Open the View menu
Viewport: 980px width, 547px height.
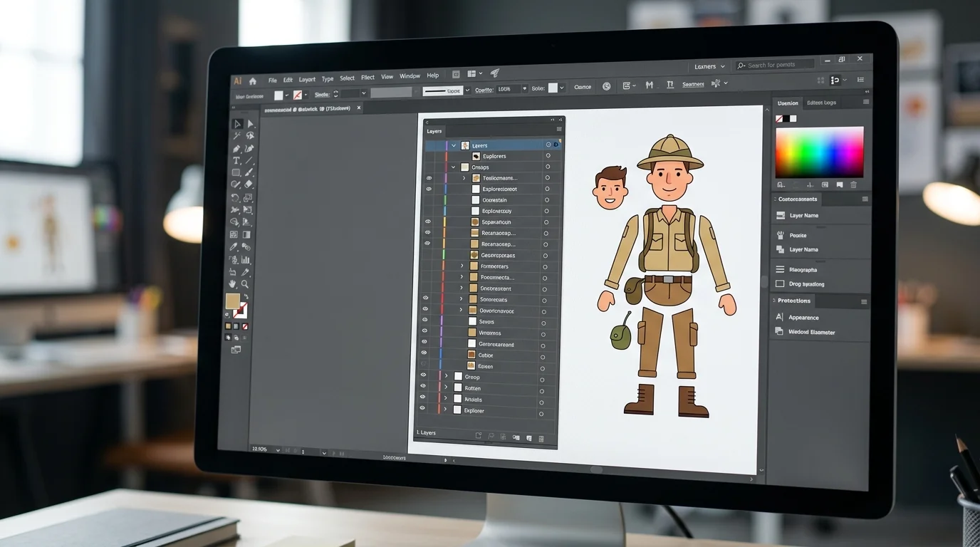(387, 77)
